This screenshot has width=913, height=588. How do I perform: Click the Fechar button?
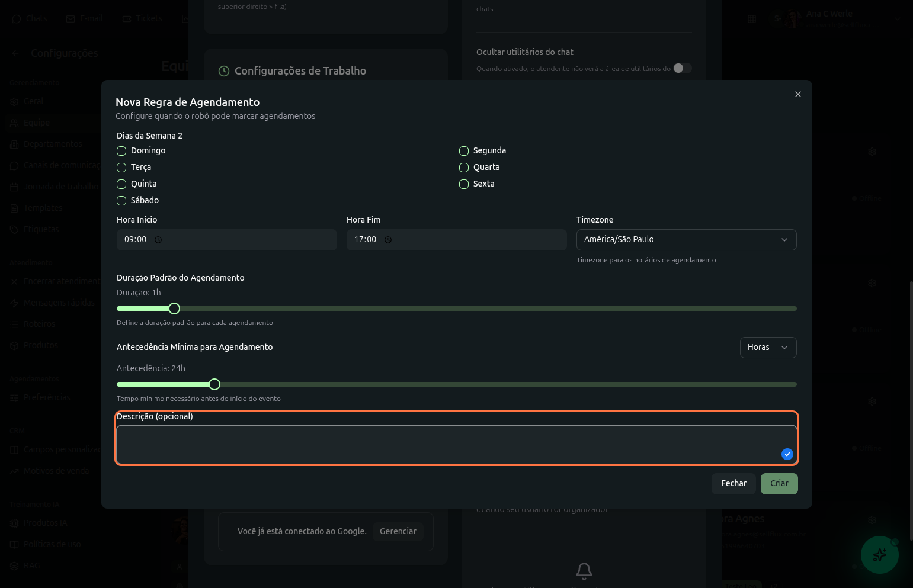(733, 484)
